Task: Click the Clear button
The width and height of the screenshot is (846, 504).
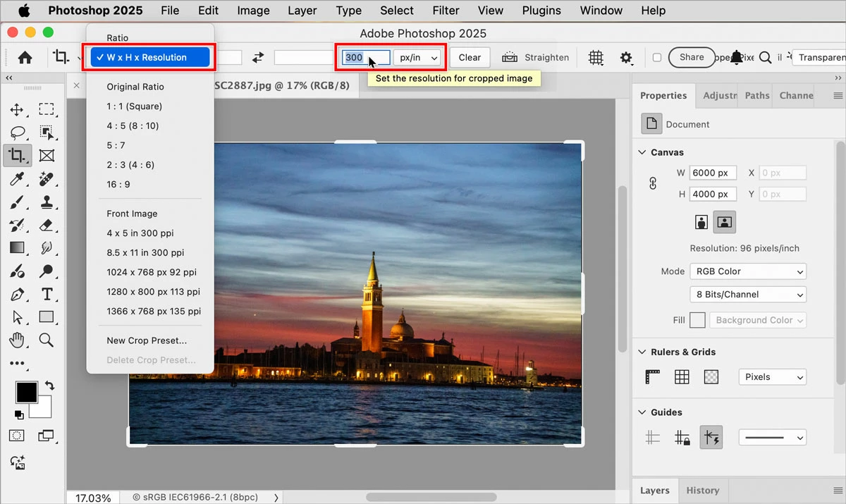Action: pyautogui.click(x=470, y=58)
